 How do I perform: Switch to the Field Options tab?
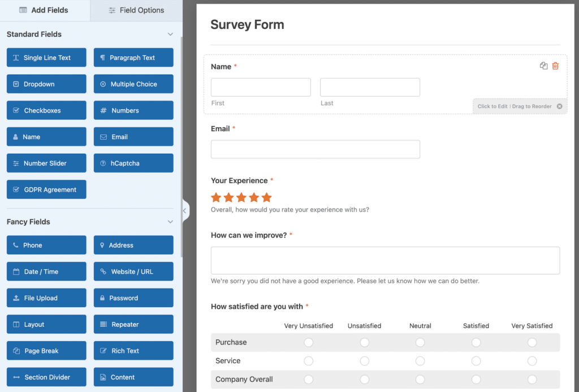[136, 10]
